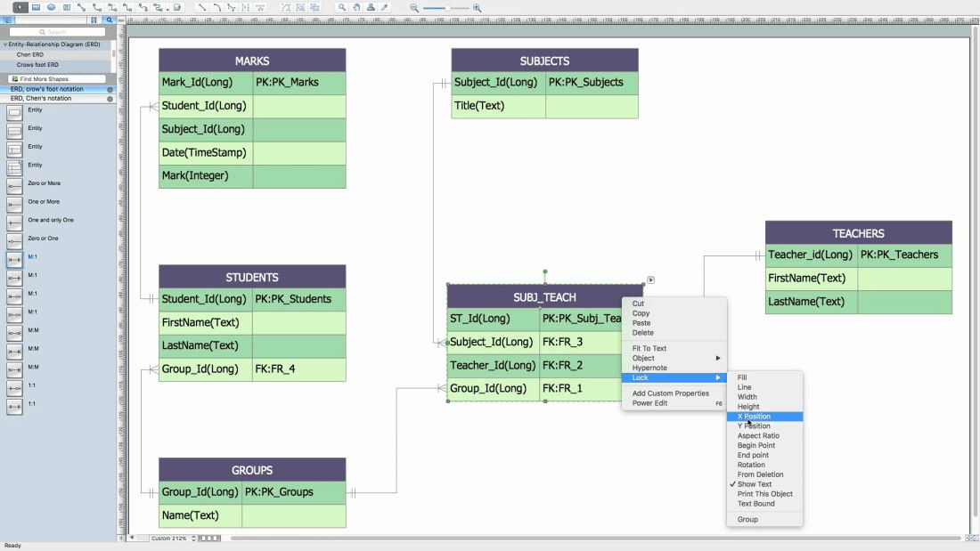Activate the hand pan tool
Image resolution: width=980 pixels, height=551 pixels.
(356, 7)
